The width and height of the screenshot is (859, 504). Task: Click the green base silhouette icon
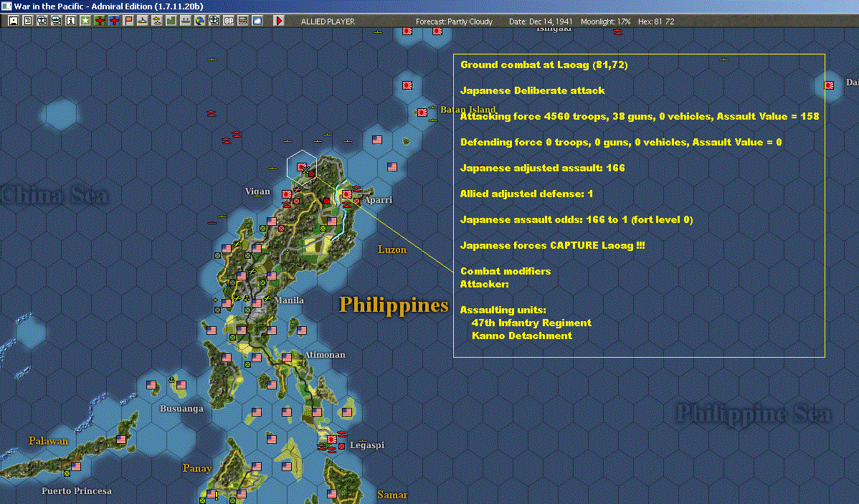(171, 21)
